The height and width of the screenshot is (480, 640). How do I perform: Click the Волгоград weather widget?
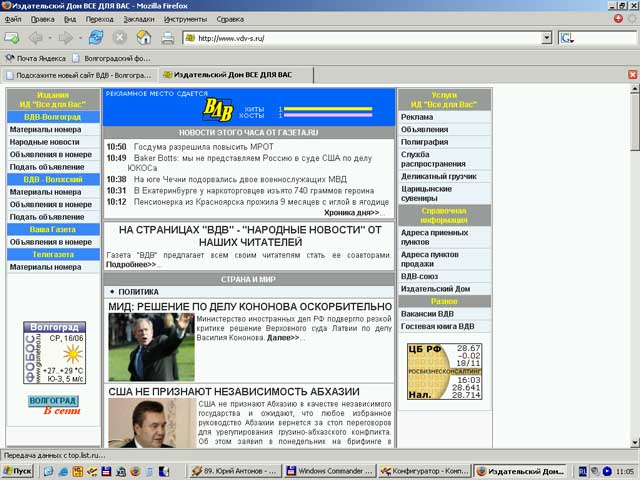(54, 353)
